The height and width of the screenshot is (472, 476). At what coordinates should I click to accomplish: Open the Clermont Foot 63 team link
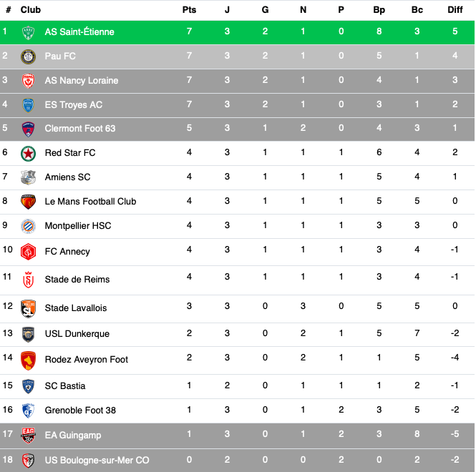click(80, 129)
